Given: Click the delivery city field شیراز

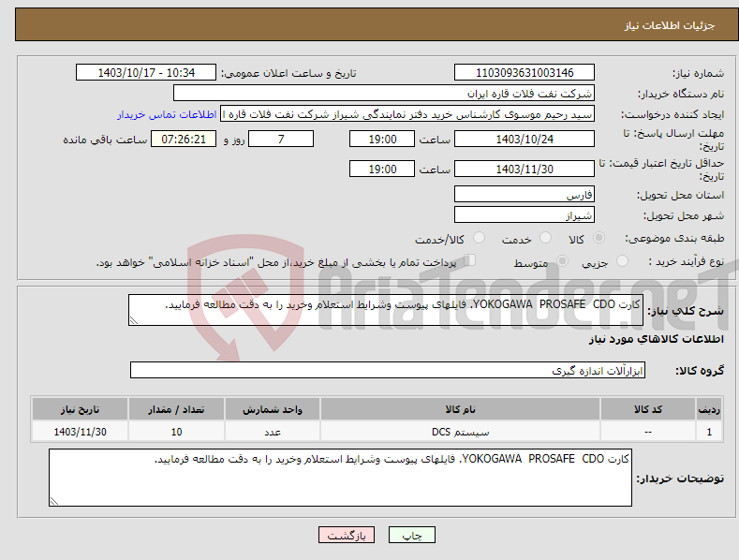Looking at the screenshot, I should point(525,214).
